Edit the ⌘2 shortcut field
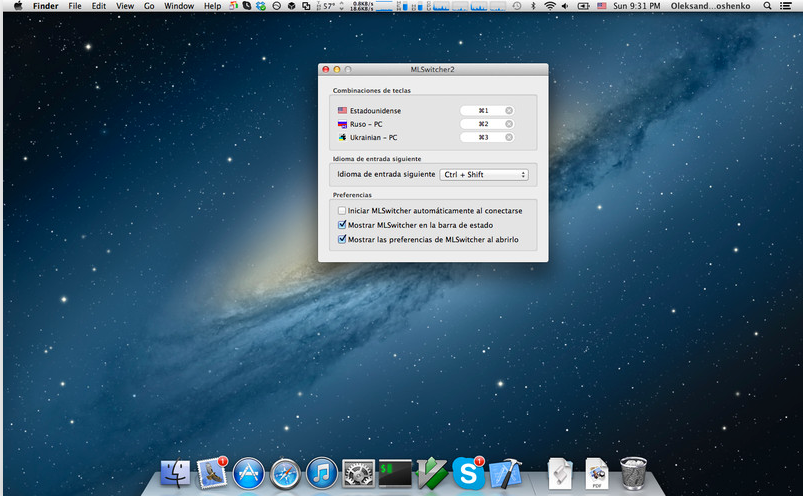Image resolution: width=803 pixels, height=496 pixels. coord(487,124)
